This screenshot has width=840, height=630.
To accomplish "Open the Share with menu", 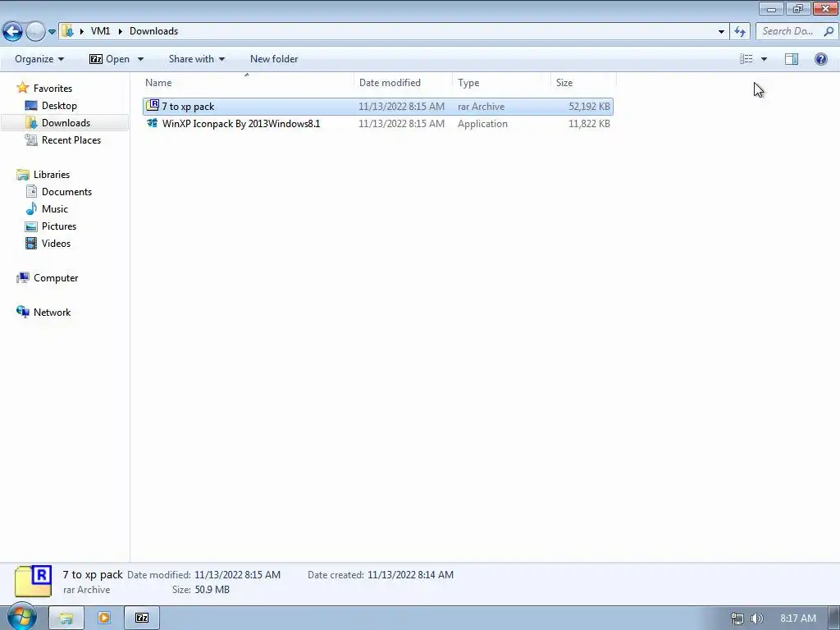I will point(197,59).
